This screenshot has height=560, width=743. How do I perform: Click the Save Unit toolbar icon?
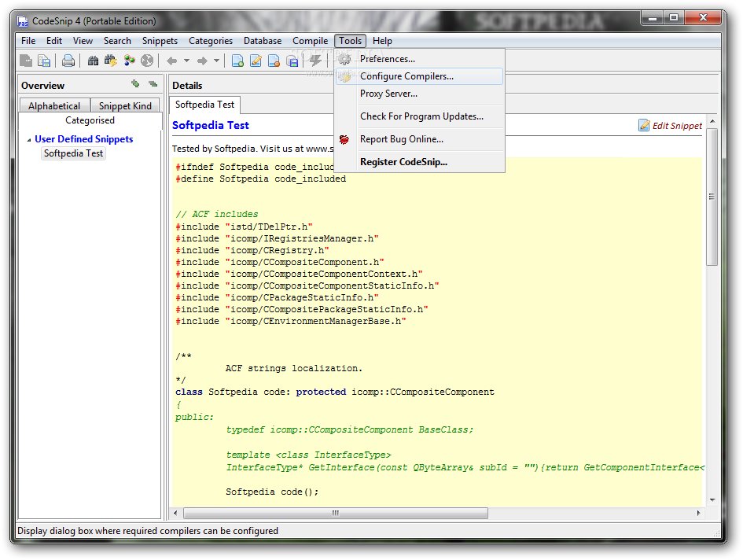pos(44,61)
